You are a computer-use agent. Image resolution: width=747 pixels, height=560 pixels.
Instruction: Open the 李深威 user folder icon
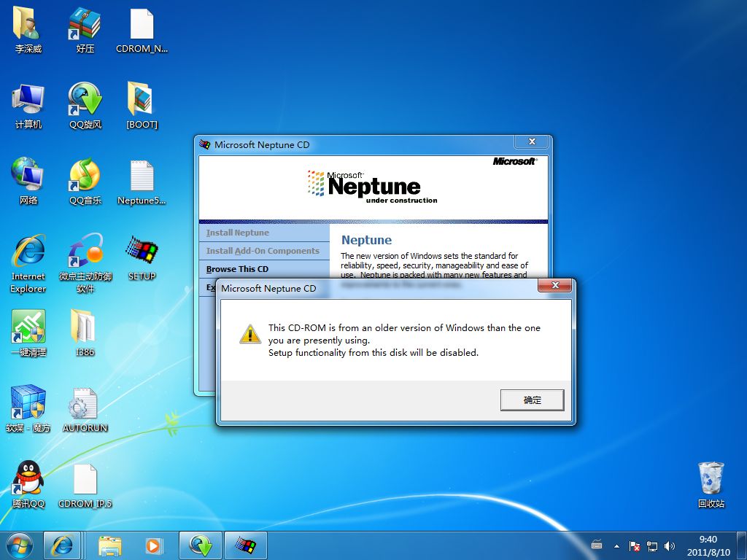[28, 29]
